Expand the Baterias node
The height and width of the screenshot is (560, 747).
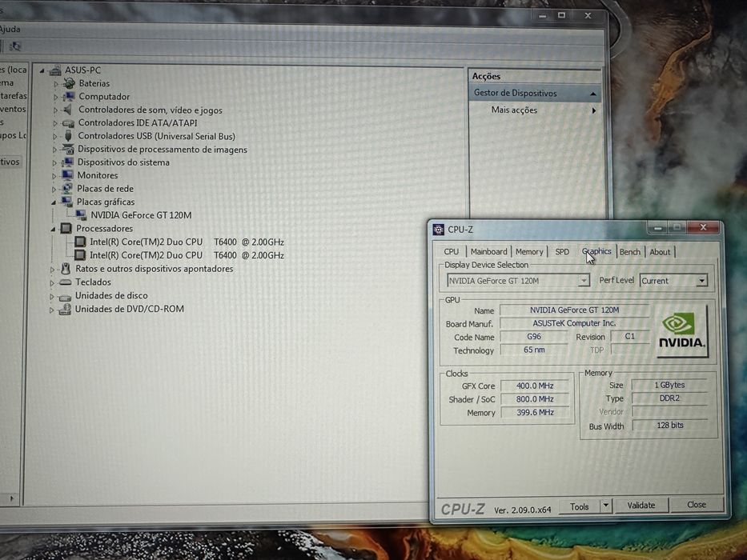point(56,84)
